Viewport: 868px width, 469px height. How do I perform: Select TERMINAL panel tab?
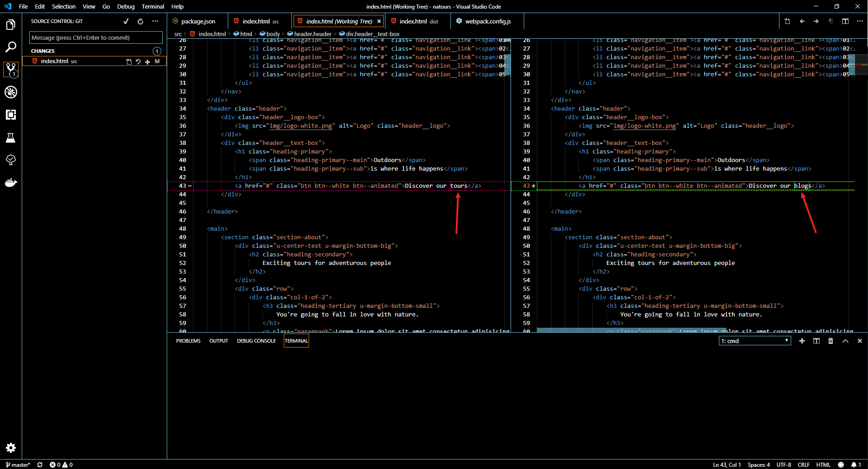pyautogui.click(x=296, y=341)
